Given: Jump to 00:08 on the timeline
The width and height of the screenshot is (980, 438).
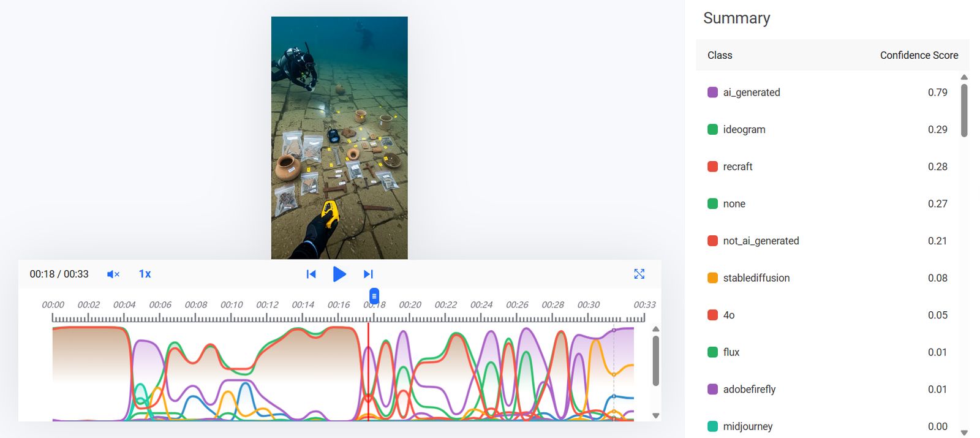Looking at the screenshot, I should pyautogui.click(x=196, y=304).
